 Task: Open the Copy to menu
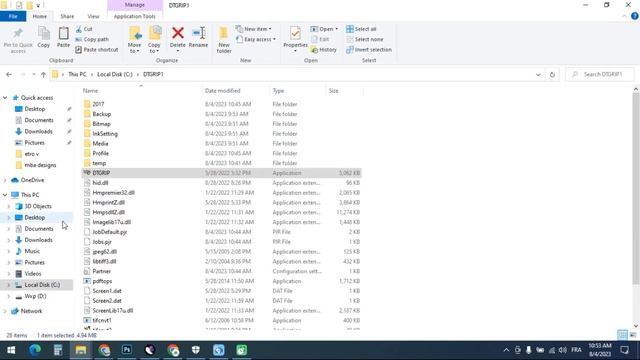tap(154, 40)
